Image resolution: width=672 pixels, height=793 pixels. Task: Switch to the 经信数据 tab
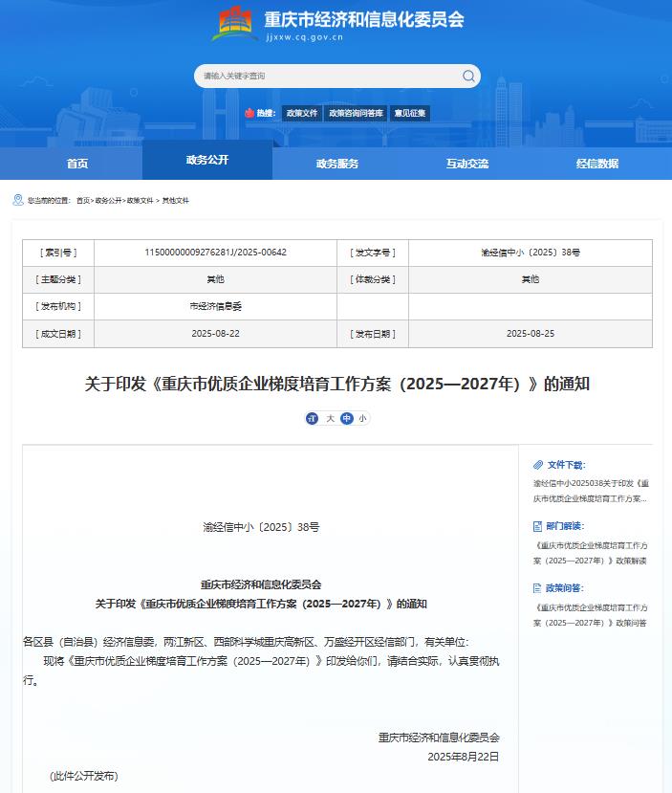pyautogui.click(x=596, y=164)
